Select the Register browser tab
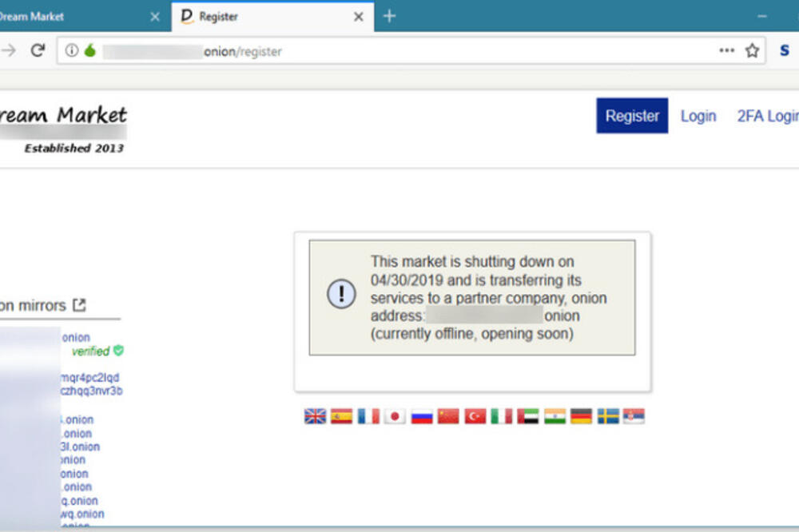 pos(256,16)
